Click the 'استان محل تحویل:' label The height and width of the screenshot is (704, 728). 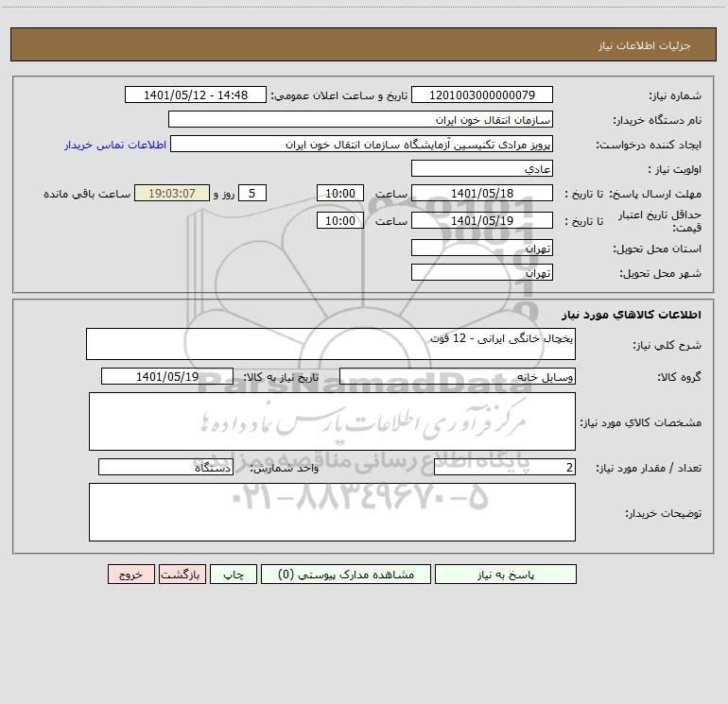657,249
